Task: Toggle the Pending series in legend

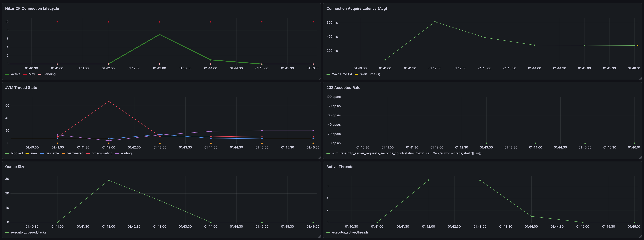Action: [49, 74]
